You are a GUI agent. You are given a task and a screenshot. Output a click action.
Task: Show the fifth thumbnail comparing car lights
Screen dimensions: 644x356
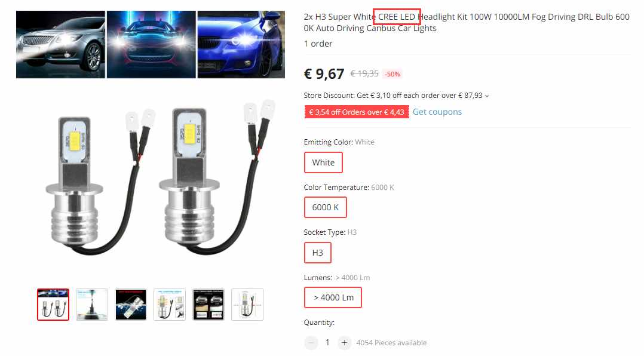pyautogui.click(x=208, y=304)
